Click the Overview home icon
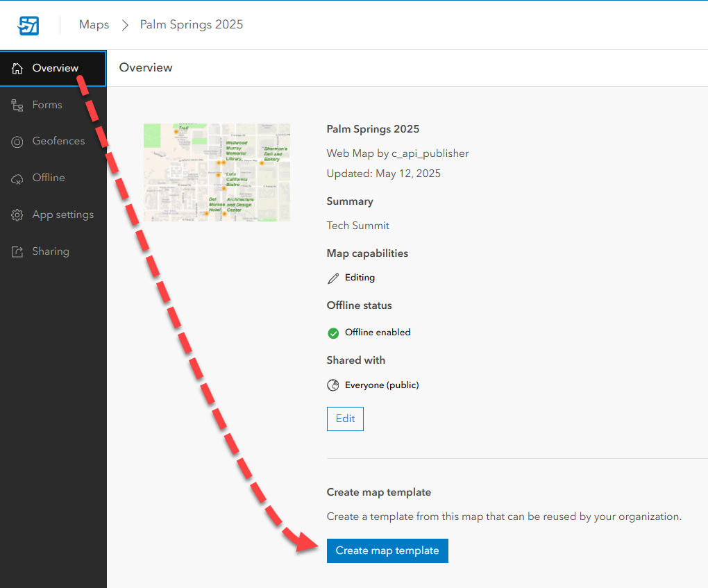The image size is (708, 588). coord(17,67)
